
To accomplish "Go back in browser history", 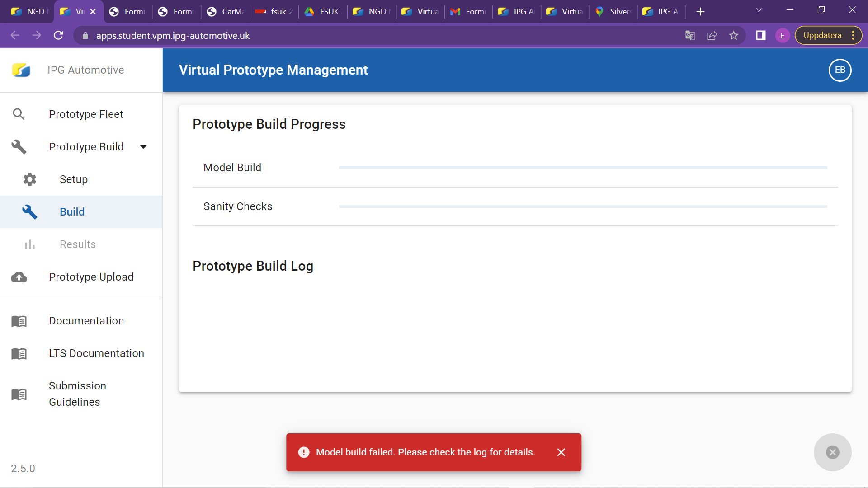I will pos(15,35).
